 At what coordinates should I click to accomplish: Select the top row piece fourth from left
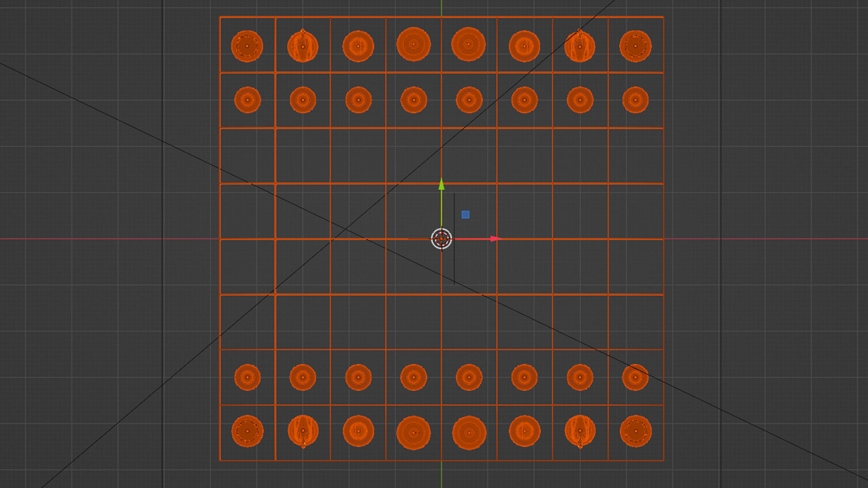click(413, 44)
